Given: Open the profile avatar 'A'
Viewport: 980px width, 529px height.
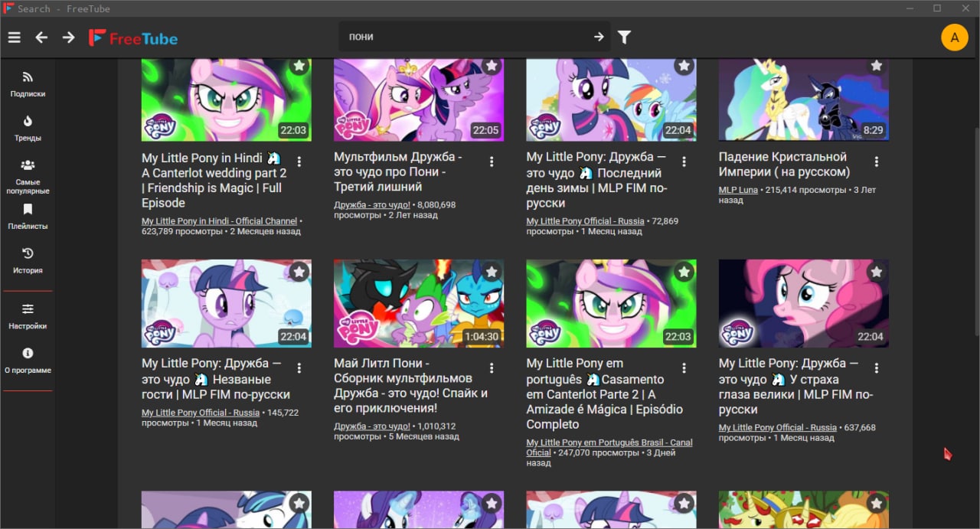Looking at the screenshot, I should coord(955,37).
